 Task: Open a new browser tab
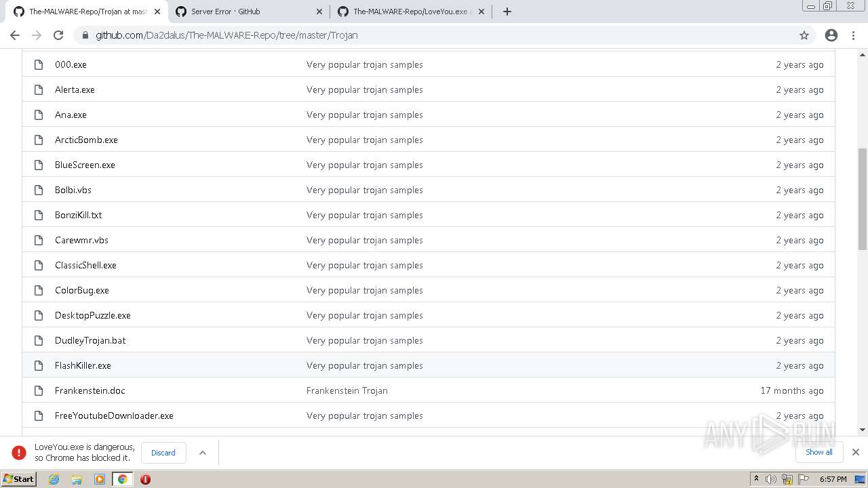(507, 12)
